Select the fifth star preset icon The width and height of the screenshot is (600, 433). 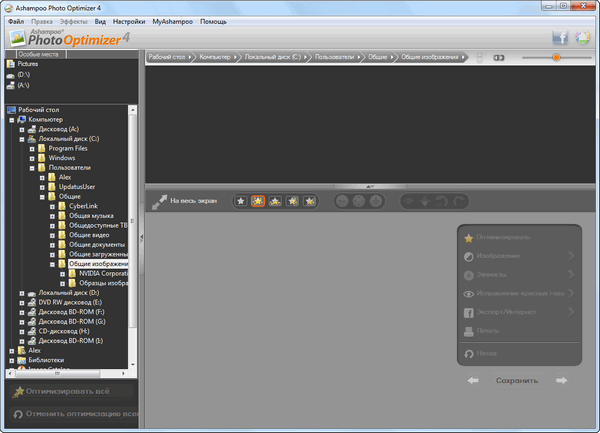pos(310,201)
